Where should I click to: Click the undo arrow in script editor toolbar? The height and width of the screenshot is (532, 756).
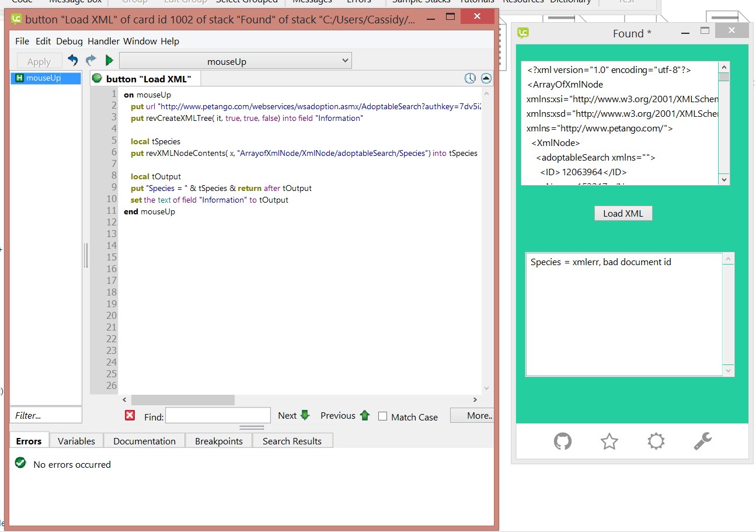click(73, 60)
